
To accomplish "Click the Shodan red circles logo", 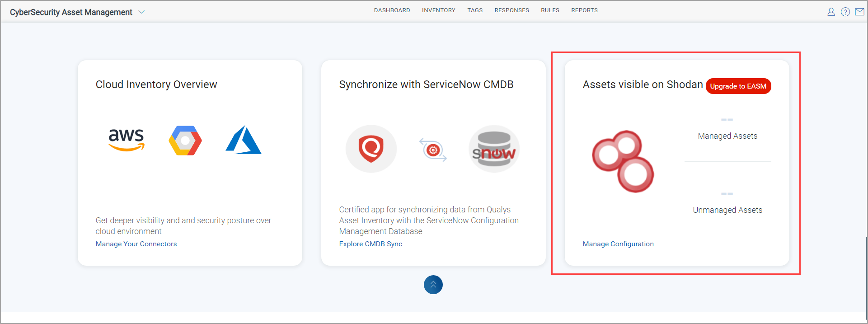I will tap(623, 161).
